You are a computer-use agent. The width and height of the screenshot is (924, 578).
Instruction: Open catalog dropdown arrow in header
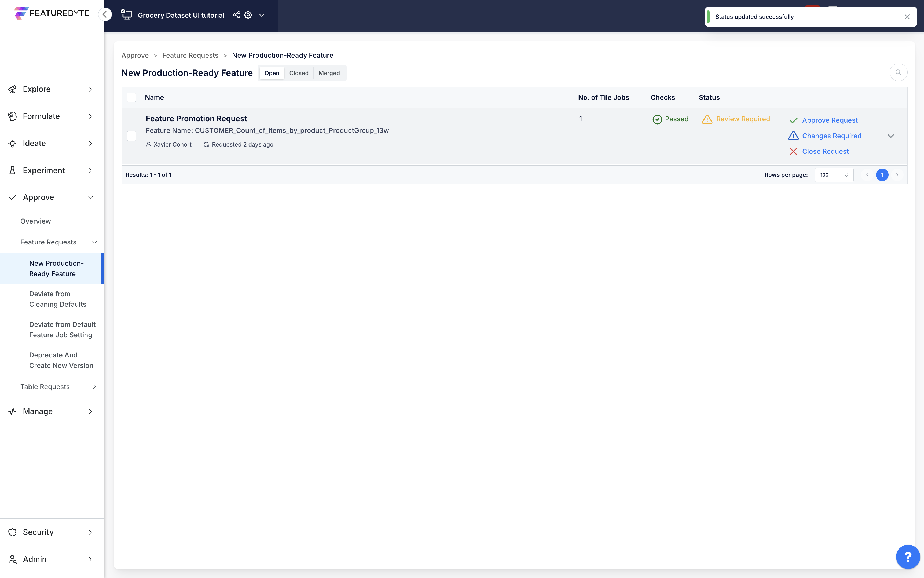point(262,15)
